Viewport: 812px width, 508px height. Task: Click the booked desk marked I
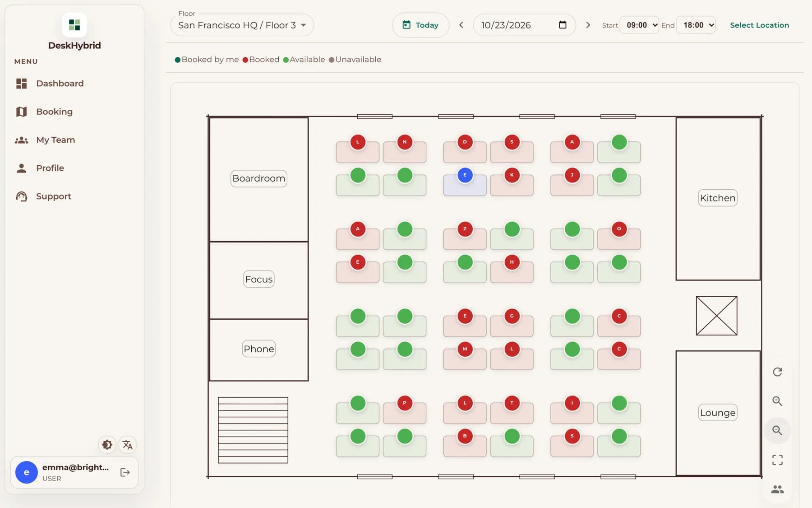coord(572,403)
